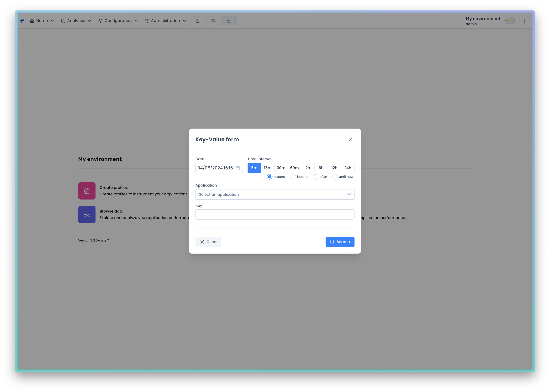Click the microscope toolbar icon
The height and width of the screenshot is (392, 550).
pos(197,21)
